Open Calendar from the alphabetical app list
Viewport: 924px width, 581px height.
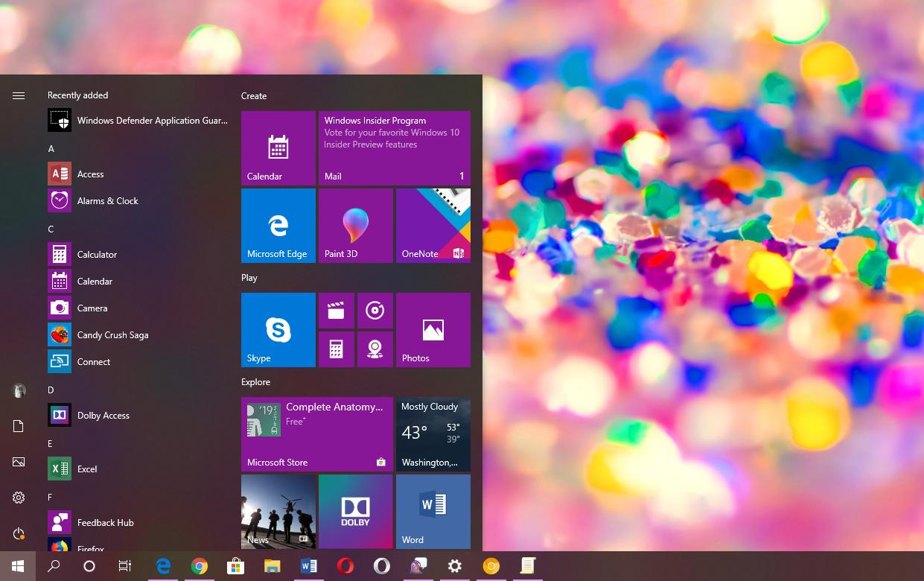(138, 282)
